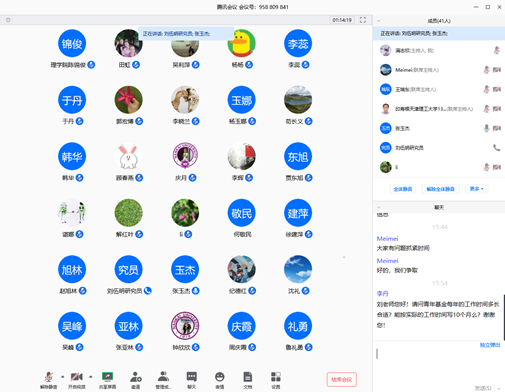Collapse the members (41人) panel header
Screen dimensions: 505x392
tap(378, 21)
